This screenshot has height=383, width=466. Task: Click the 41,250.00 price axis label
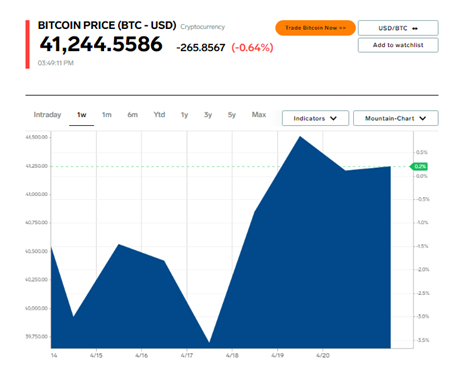click(37, 166)
